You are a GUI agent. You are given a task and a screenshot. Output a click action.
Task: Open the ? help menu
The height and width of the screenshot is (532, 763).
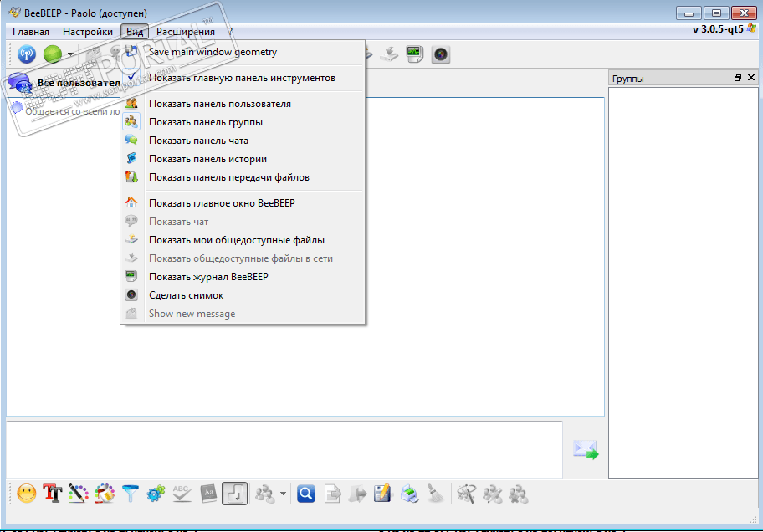(x=230, y=32)
